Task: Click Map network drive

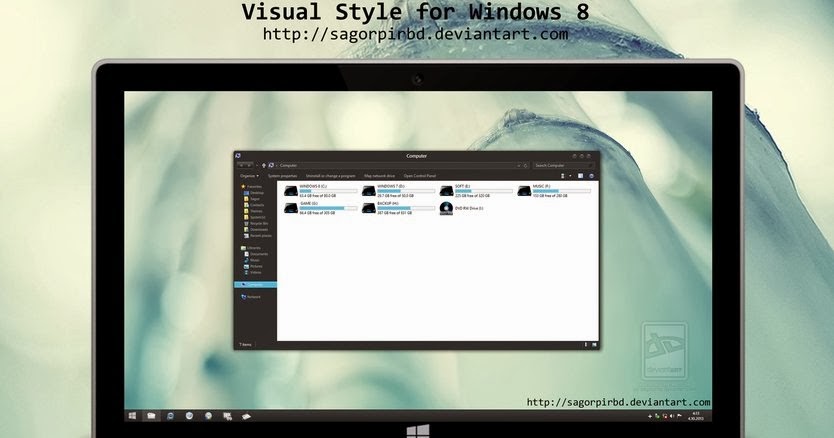Action: point(379,176)
